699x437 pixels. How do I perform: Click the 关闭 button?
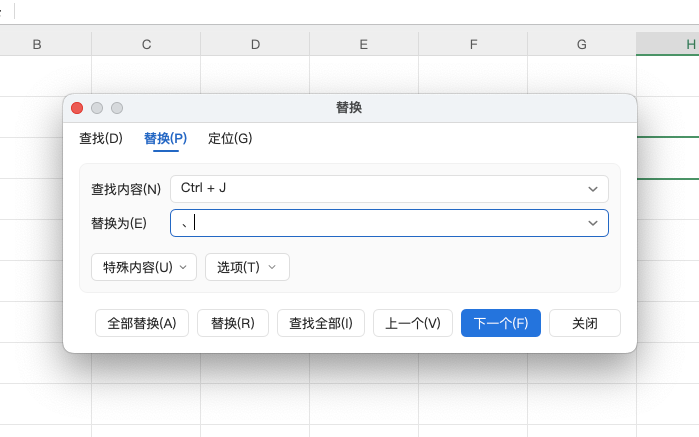pos(585,323)
